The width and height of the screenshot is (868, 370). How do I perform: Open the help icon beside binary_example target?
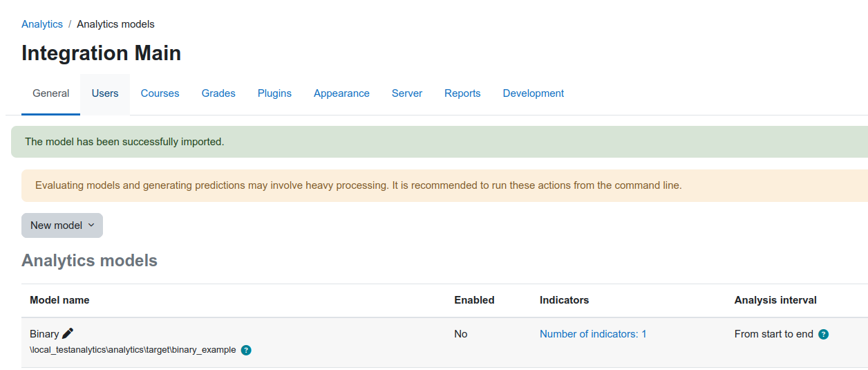[x=246, y=350]
